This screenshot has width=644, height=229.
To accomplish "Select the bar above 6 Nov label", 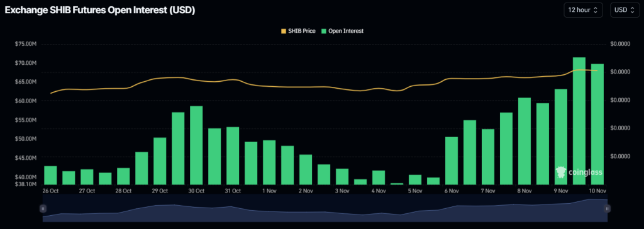I will click(x=452, y=161).
